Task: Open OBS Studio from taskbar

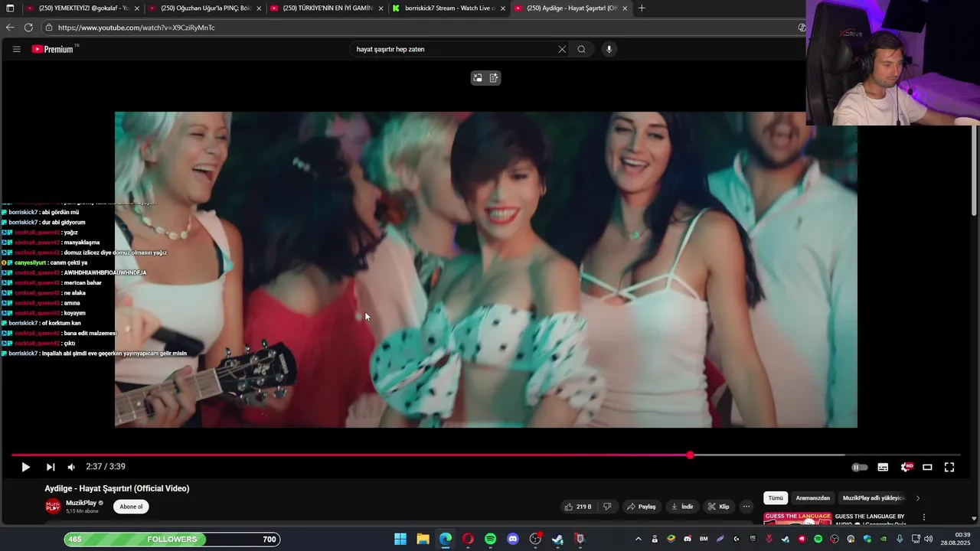Action: tap(535, 540)
